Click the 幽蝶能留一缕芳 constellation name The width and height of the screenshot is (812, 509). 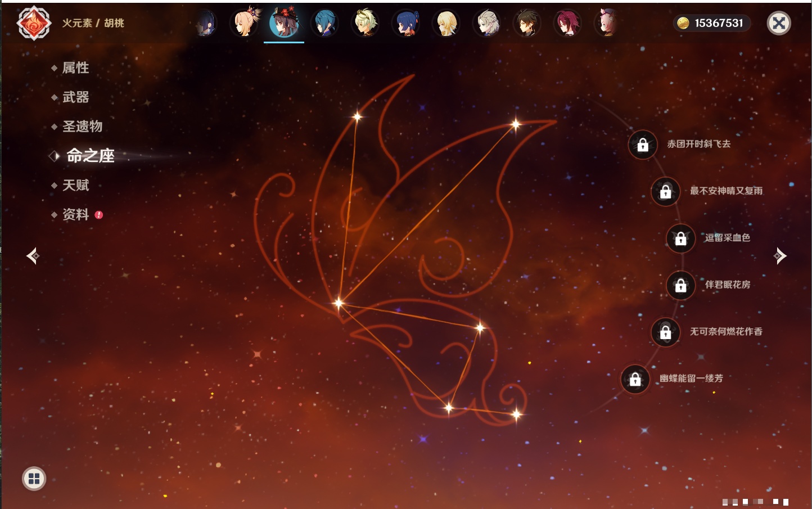(x=692, y=378)
